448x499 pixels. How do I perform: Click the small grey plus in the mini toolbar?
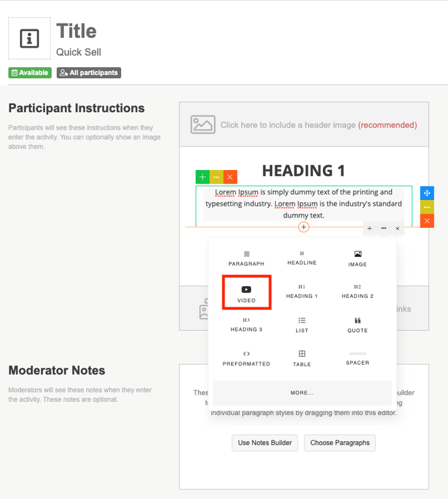click(369, 228)
